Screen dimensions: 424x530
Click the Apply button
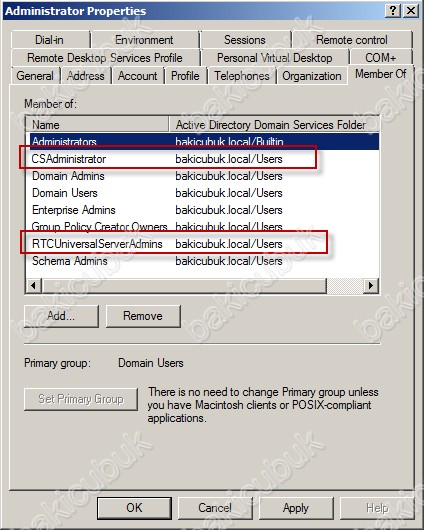click(296, 508)
